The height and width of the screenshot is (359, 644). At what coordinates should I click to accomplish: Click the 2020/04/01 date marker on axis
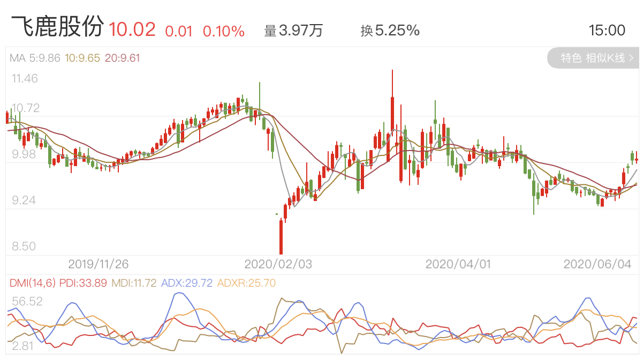click(458, 264)
